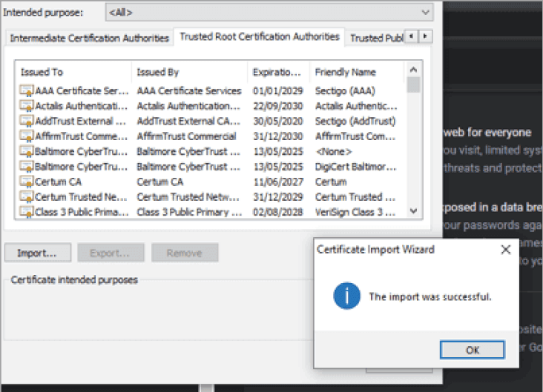Open the Trusted Publishers tab

point(376,38)
